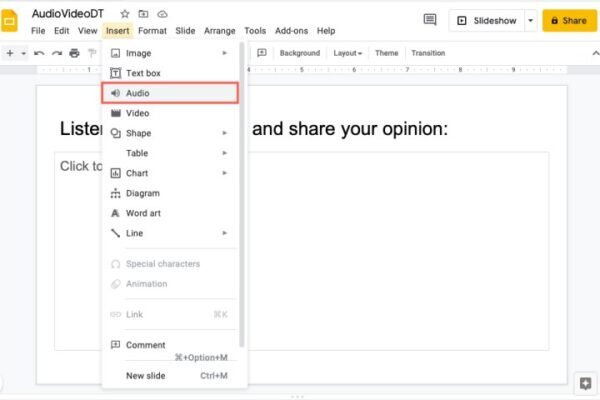Insert a Comment from the menu
600x400 pixels.
pos(170,345)
